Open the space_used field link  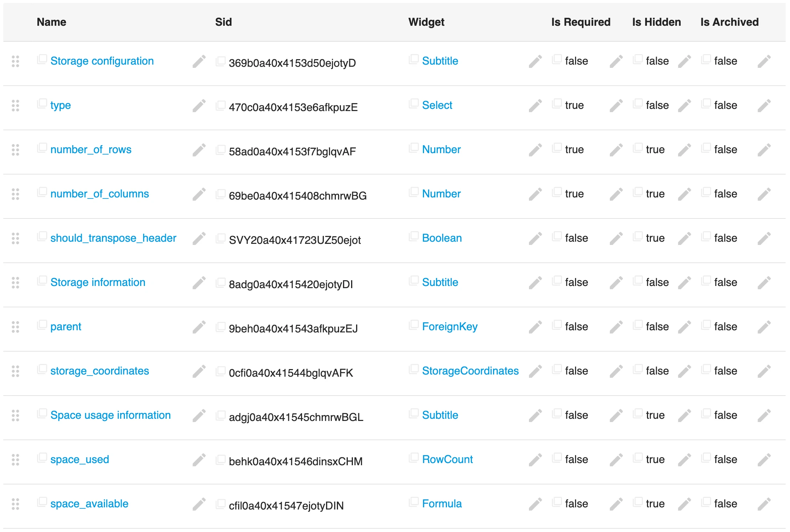tap(80, 459)
